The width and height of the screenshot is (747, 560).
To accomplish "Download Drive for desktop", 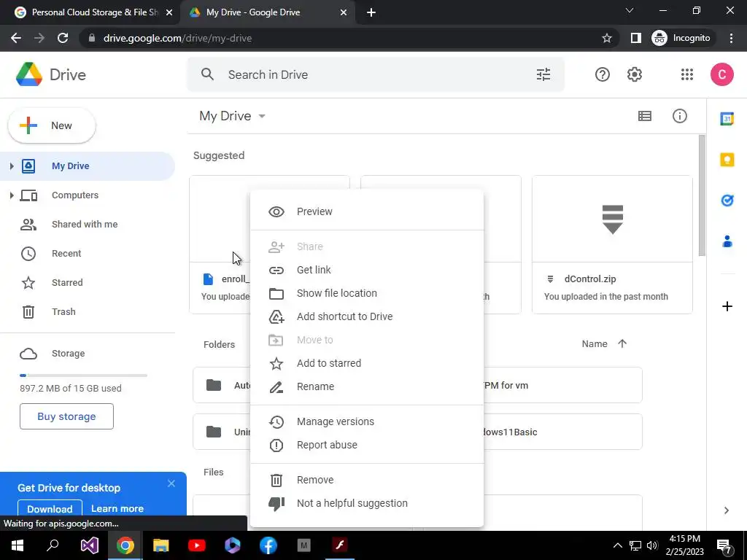I will tap(50, 508).
